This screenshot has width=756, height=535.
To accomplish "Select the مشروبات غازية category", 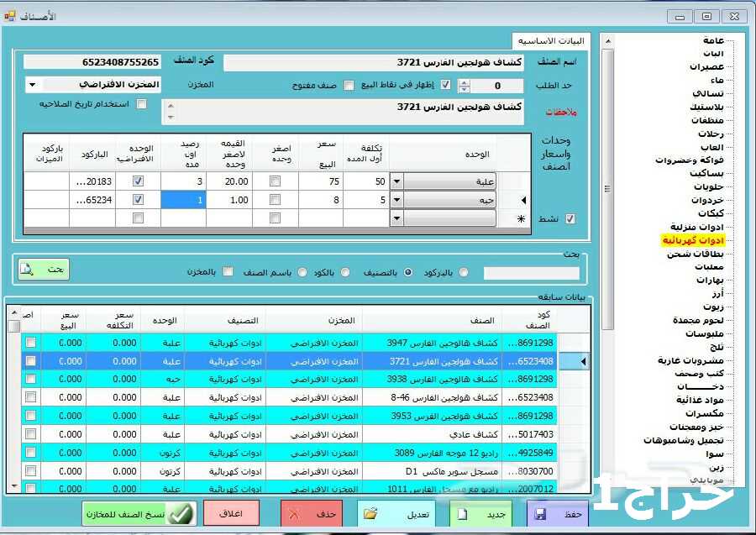I will click(691, 360).
